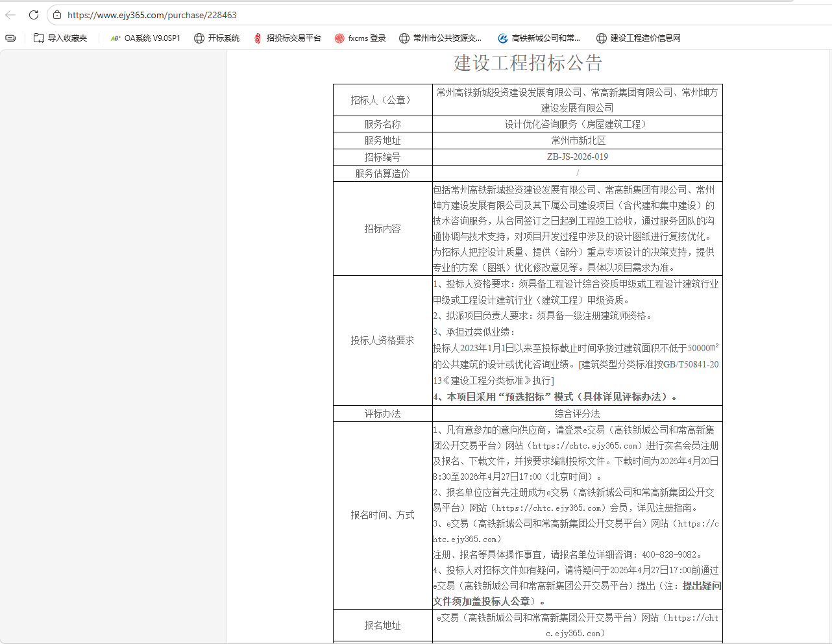Click the bid number ZB-JS-2026-019
This screenshot has width=832, height=644.
tap(577, 156)
